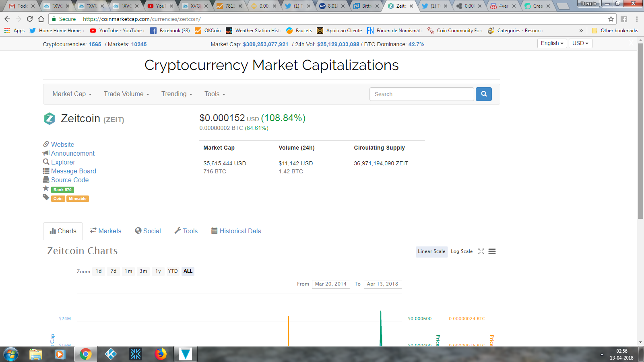The width and height of the screenshot is (644, 362).
Task: Click the Windows Start orb
Action: tap(11, 354)
